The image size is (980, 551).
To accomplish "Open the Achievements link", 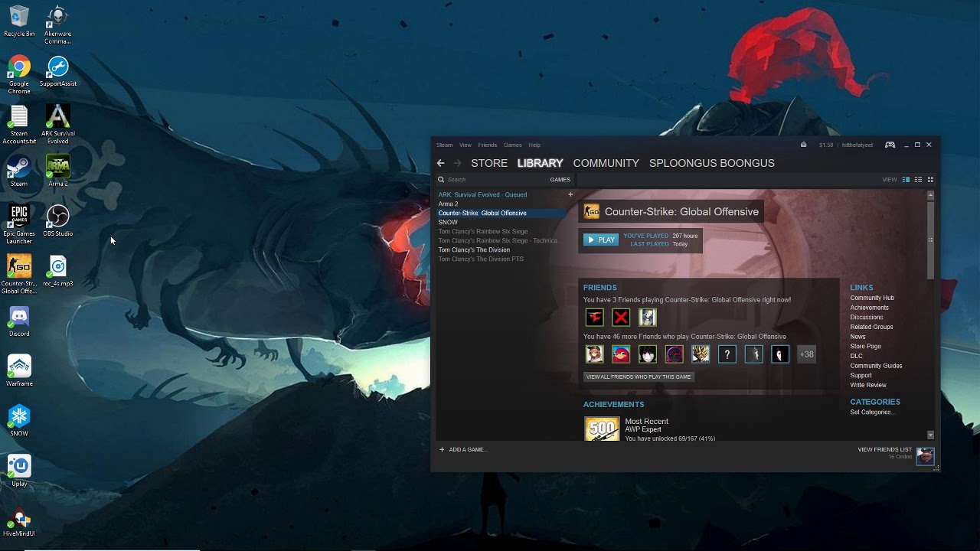I will [x=869, y=308].
